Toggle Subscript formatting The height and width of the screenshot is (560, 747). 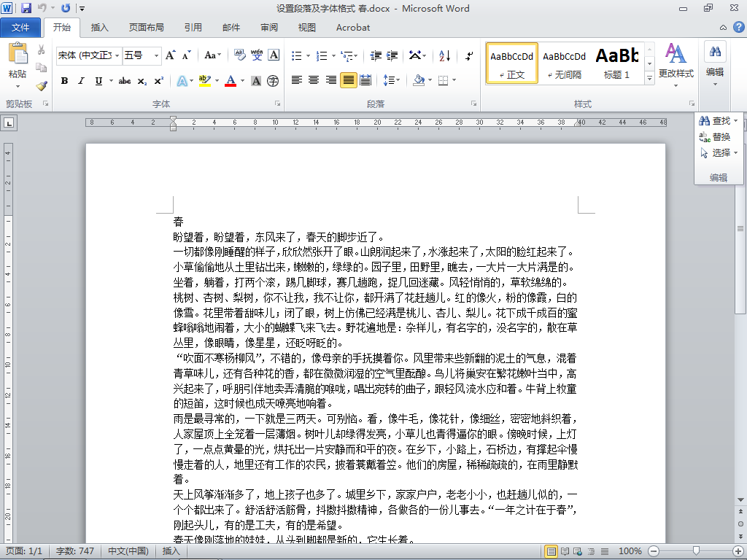[x=142, y=81]
